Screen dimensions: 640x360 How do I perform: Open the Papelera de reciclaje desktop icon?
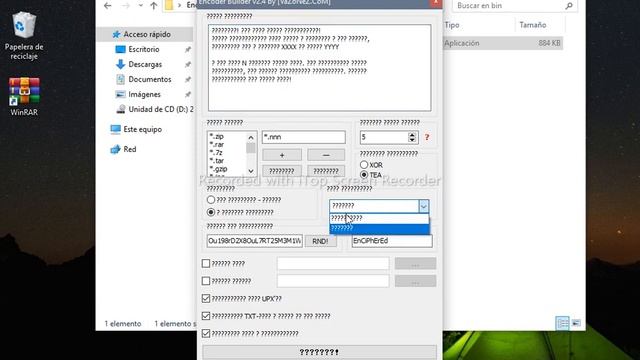click(x=24, y=36)
